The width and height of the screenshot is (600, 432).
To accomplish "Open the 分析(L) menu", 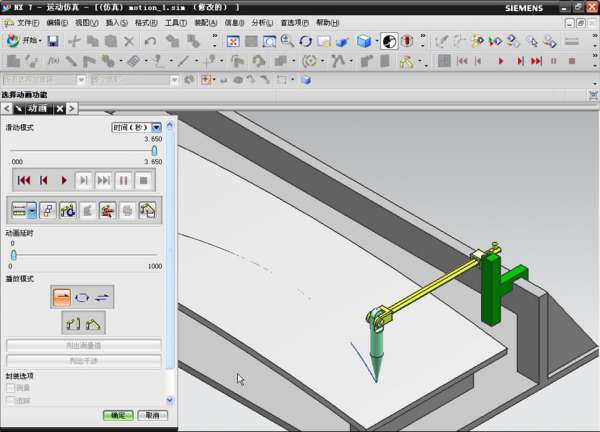I will click(260, 22).
